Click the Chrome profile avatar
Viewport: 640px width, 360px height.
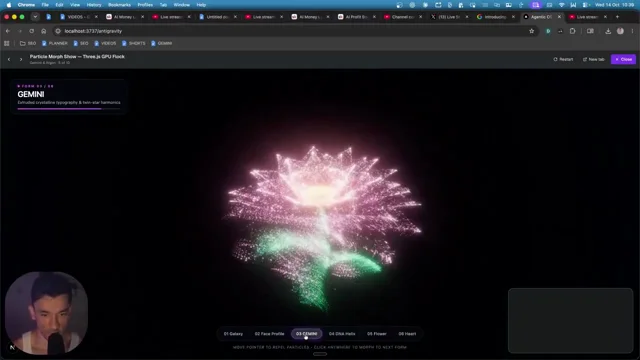tap(620, 31)
